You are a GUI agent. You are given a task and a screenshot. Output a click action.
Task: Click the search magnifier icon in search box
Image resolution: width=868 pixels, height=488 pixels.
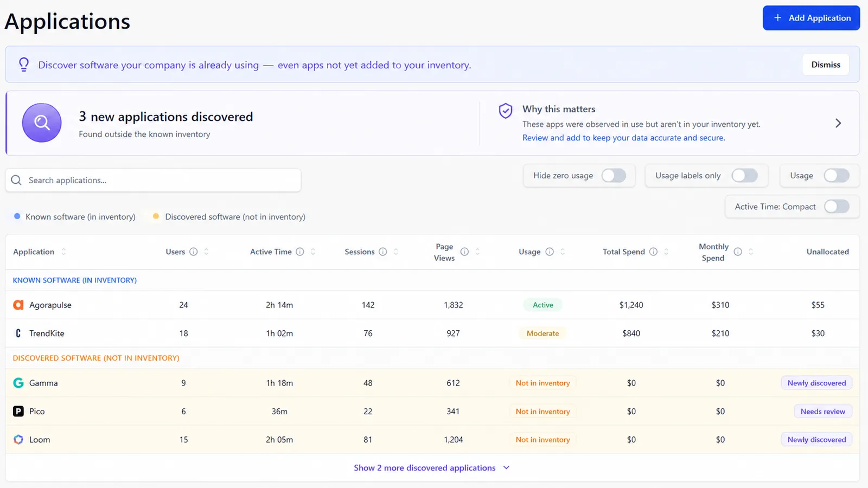coord(16,180)
